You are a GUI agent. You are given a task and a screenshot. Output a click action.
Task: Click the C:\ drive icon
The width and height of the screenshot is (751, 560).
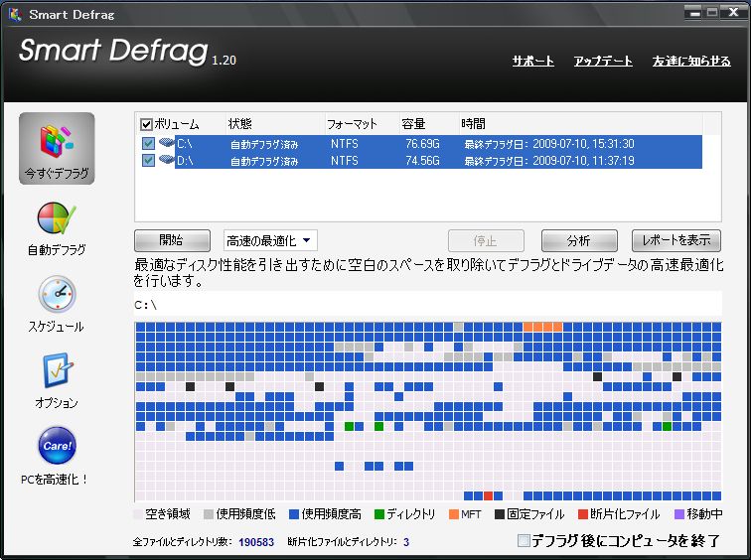[x=166, y=143]
